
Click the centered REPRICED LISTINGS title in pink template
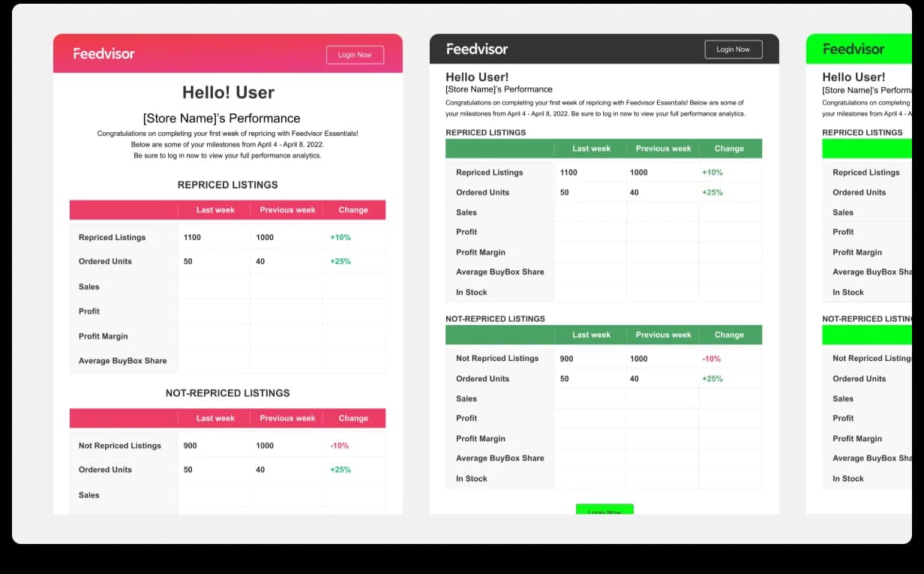point(227,185)
